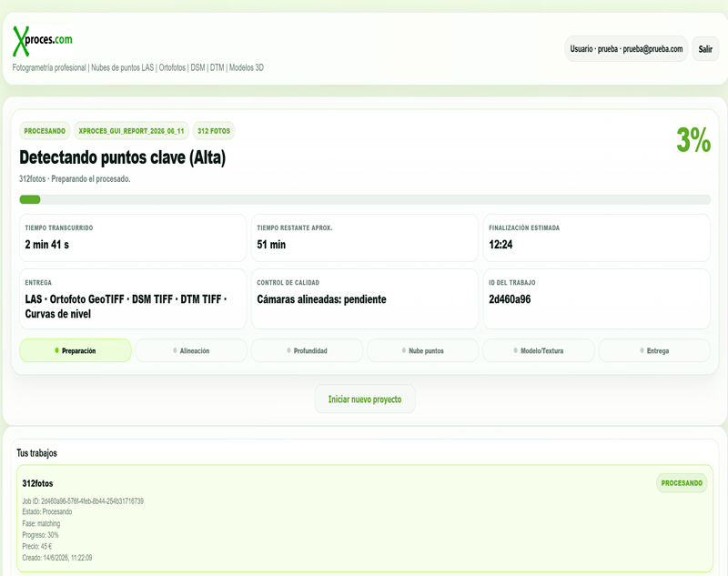
Task: Click PROCESANDO badge in the job card
Action: click(682, 483)
